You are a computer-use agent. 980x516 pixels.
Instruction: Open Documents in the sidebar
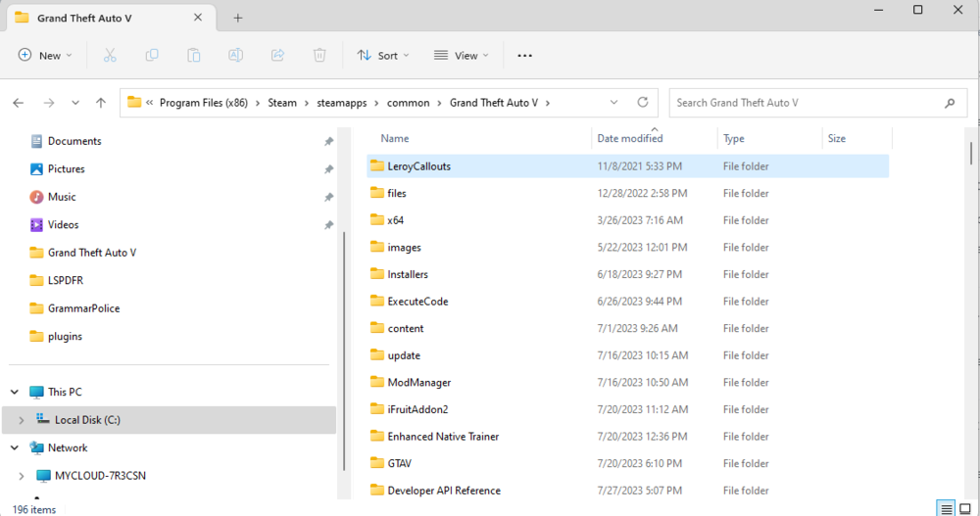pyautogui.click(x=74, y=141)
